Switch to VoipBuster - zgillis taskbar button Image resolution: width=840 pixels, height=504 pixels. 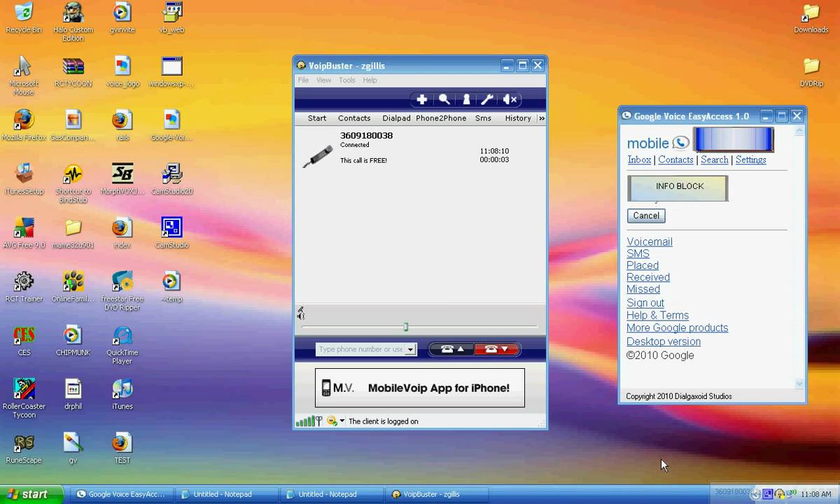(x=435, y=494)
